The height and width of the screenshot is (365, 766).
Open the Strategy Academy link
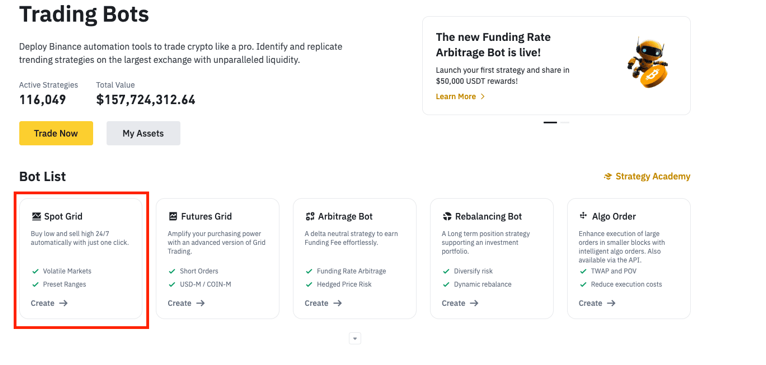click(x=647, y=176)
